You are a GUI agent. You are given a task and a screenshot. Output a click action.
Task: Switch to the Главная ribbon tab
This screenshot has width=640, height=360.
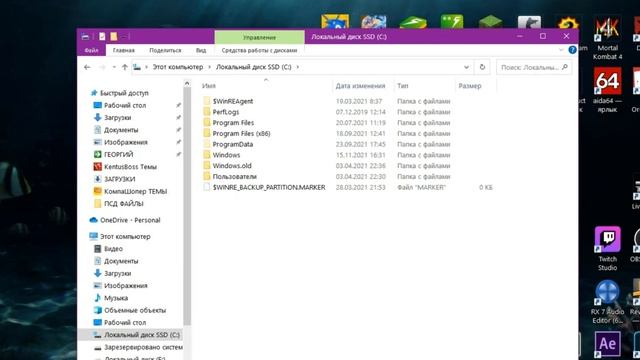pos(124,50)
